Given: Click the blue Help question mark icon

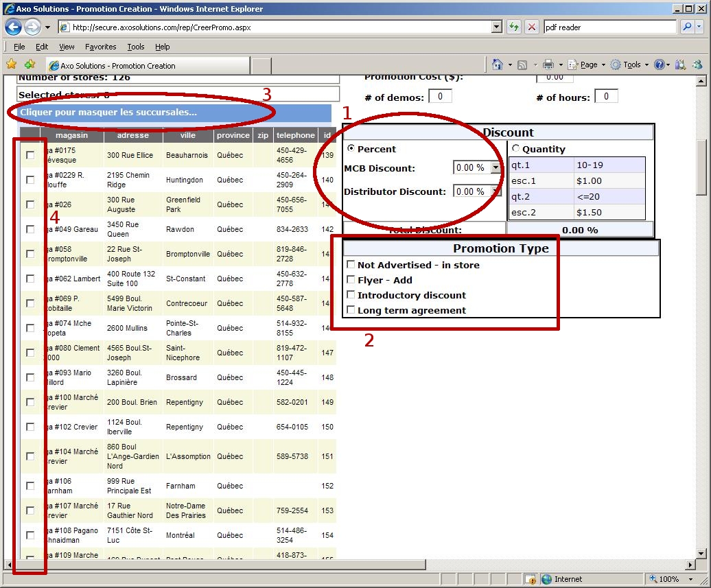Looking at the screenshot, I should click(x=659, y=64).
